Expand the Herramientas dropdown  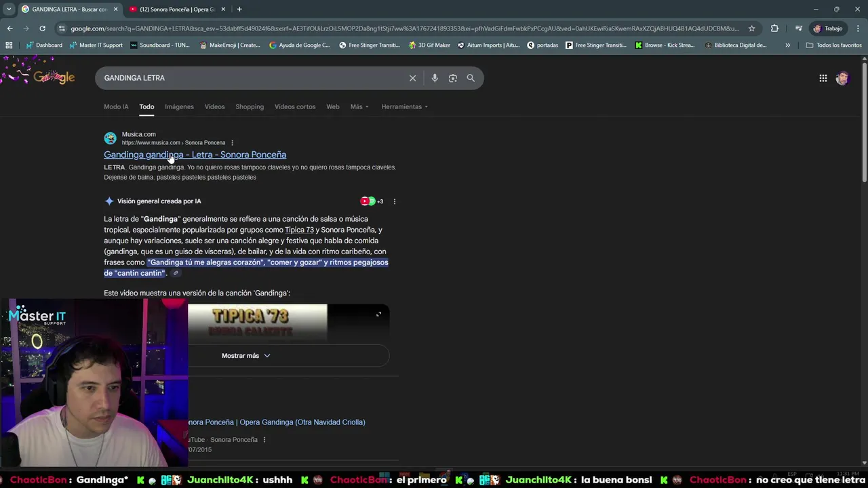[x=404, y=106]
